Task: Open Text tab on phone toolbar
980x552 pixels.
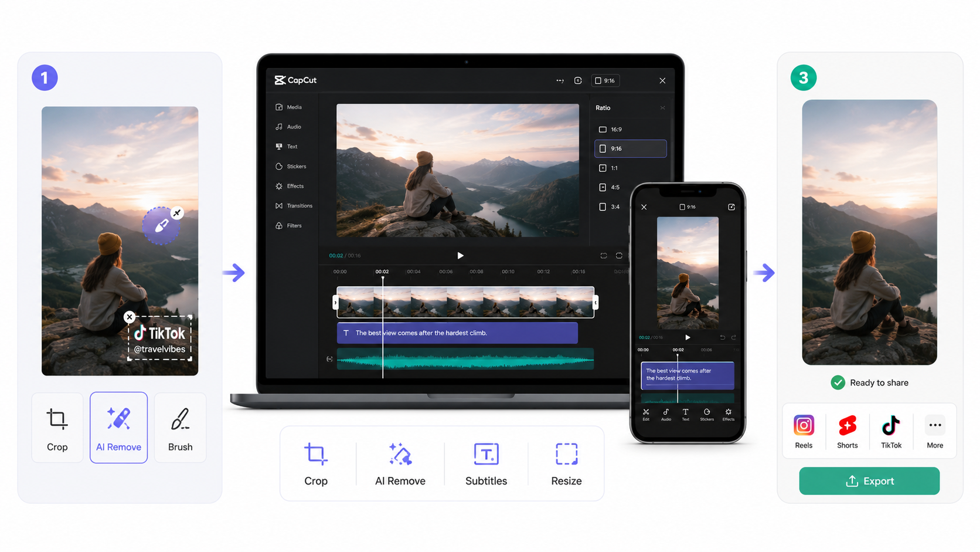Action: tap(686, 415)
